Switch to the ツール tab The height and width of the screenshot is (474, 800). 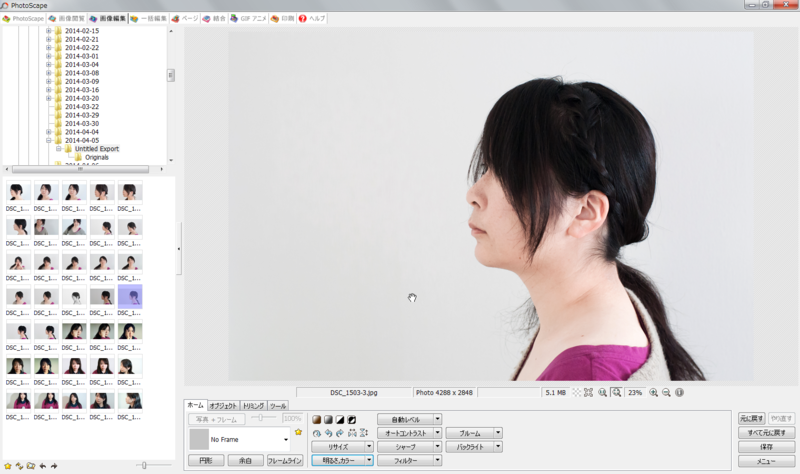[x=278, y=406]
